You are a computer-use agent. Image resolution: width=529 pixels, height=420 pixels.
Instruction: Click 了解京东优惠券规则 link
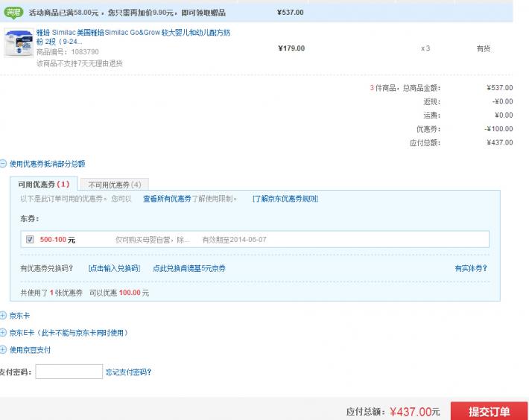click(x=285, y=199)
